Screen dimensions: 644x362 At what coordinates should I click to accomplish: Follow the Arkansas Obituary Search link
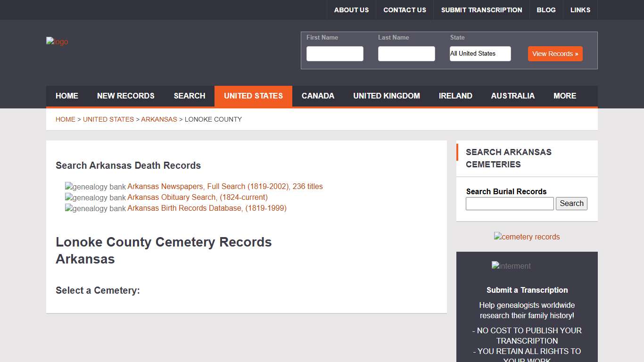[x=197, y=197]
